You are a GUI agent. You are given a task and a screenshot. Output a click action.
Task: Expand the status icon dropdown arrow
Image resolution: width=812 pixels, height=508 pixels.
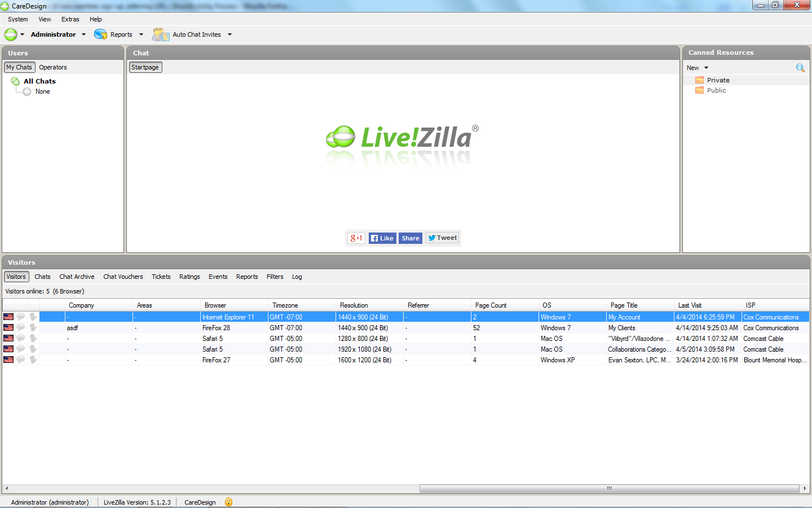(23, 34)
